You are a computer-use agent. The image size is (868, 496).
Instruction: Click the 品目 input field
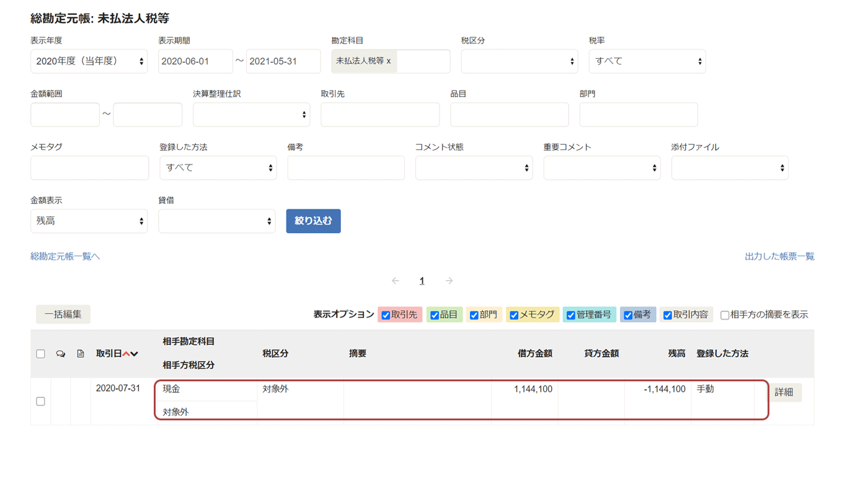click(x=510, y=115)
